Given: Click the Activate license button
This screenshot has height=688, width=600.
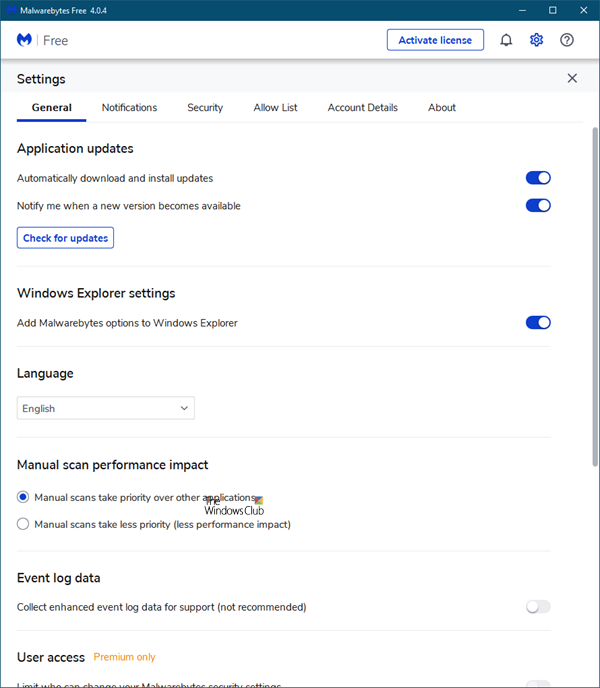Looking at the screenshot, I should (435, 40).
